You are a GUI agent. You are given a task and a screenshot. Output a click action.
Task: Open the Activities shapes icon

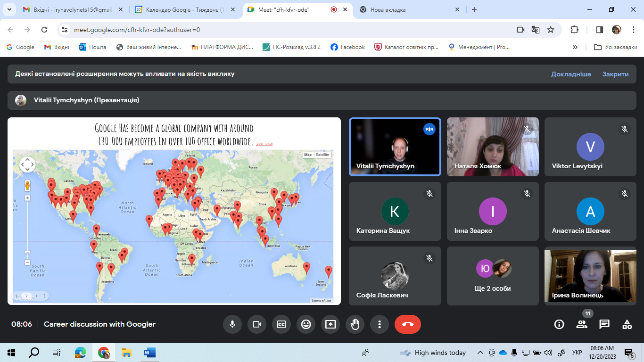click(x=627, y=324)
